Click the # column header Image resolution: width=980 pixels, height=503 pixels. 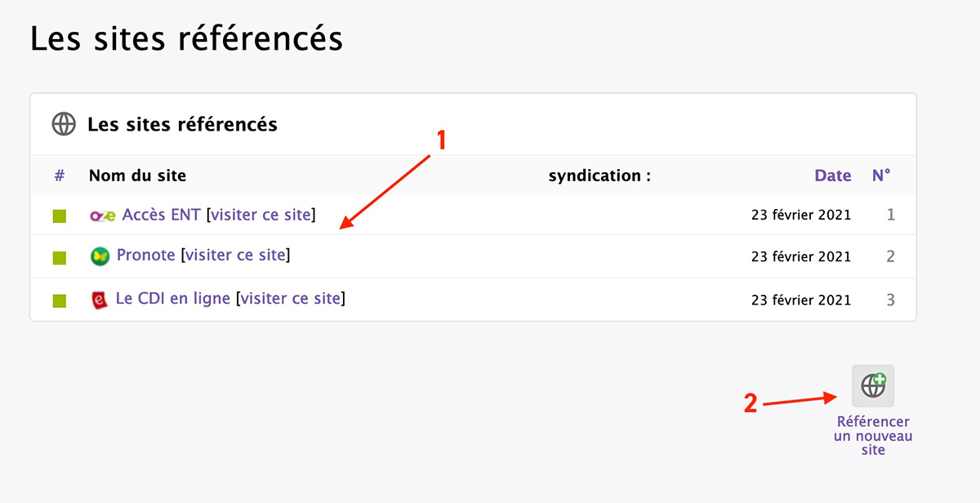(x=60, y=176)
